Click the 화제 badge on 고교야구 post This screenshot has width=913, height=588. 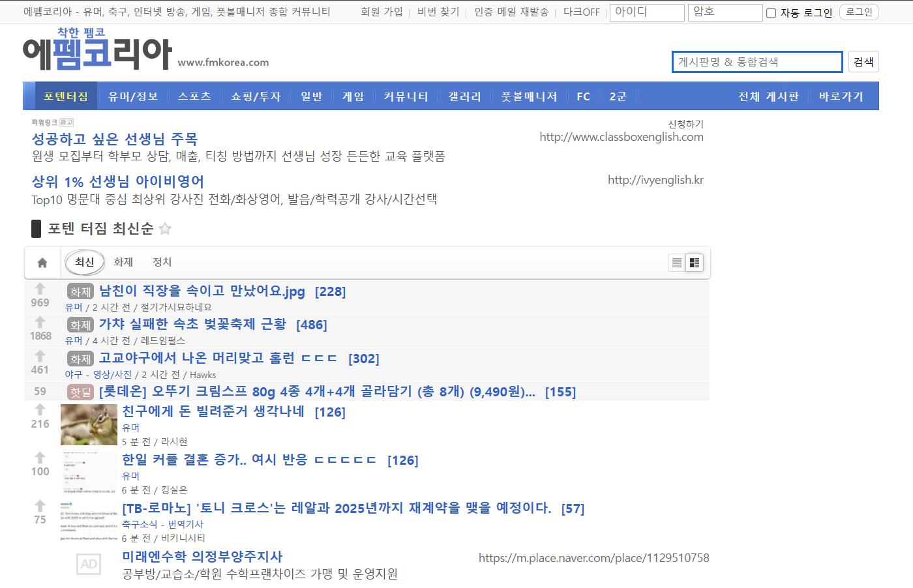point(81,359)
